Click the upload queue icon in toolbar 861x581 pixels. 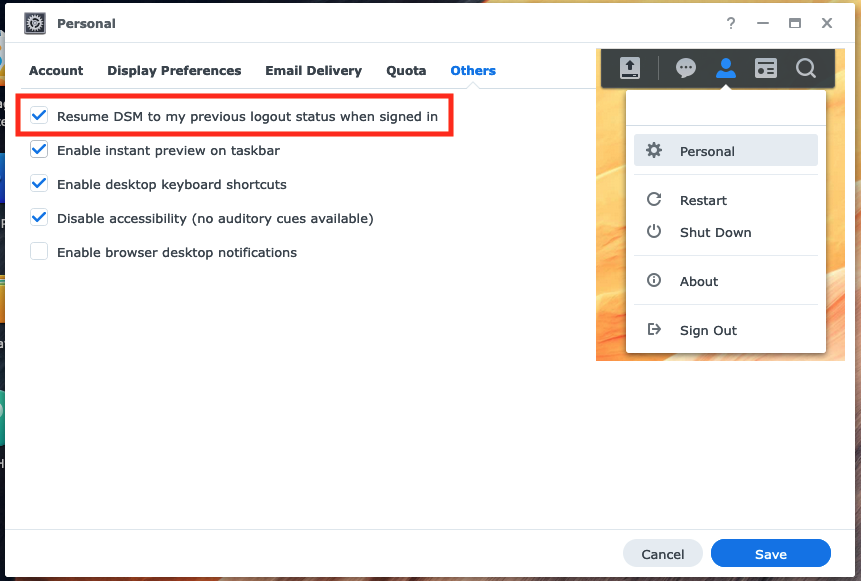click(629, 68)
